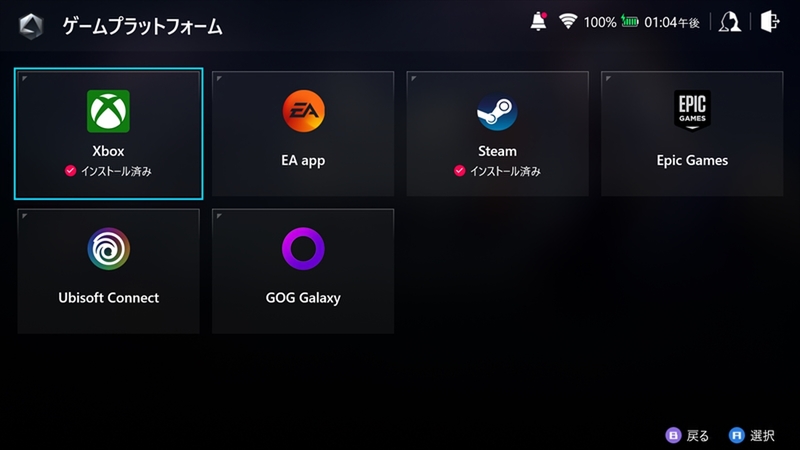Screen dimensions: 800x450
Task: Click the orange EA app logo
Action: coord(304,111)
